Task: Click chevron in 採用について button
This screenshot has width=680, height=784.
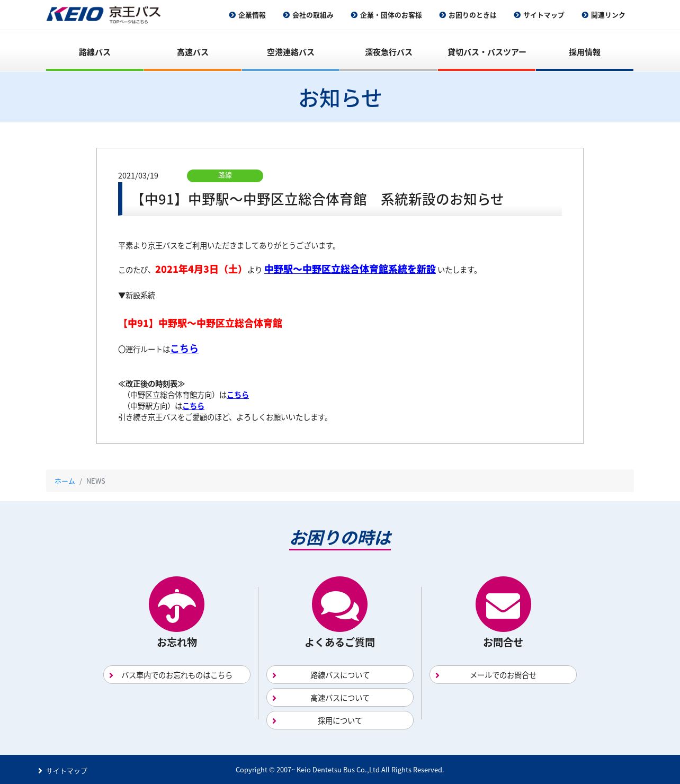Action: point(274,721)
